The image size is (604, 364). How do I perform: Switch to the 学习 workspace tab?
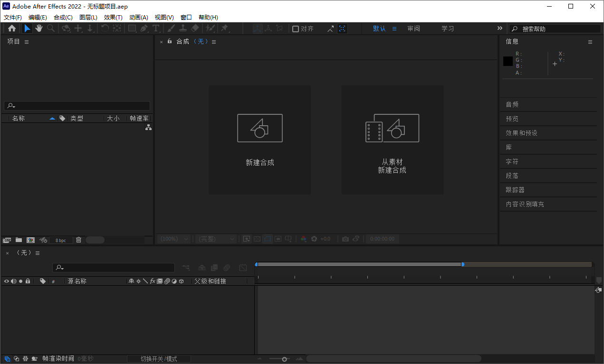[447, 28]
